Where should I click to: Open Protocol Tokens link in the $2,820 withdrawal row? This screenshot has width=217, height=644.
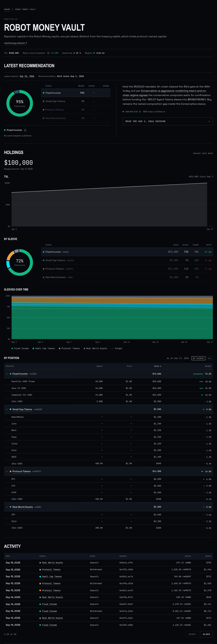point(51,584)
